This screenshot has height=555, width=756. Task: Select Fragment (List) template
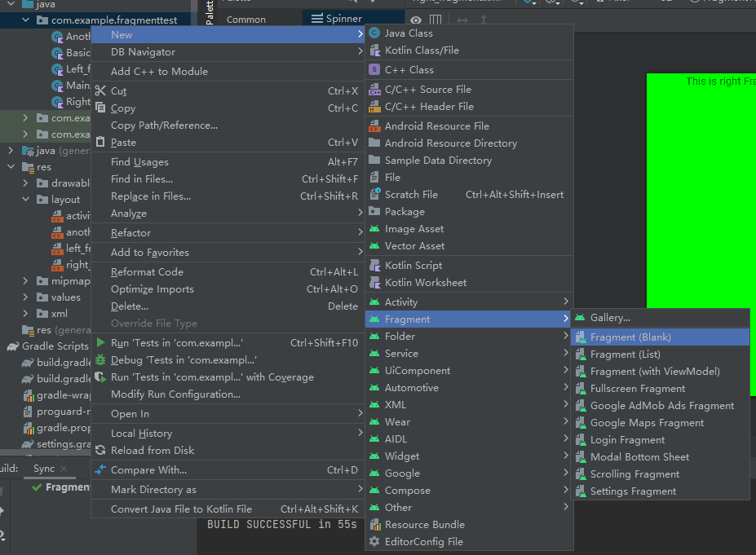pos(660,355)
